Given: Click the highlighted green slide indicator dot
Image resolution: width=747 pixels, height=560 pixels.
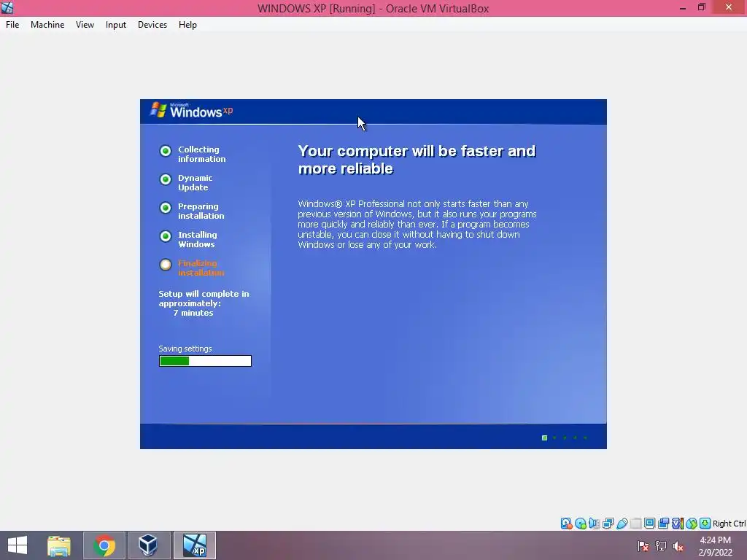Looking at the screenshot, I should coord(544,437).
